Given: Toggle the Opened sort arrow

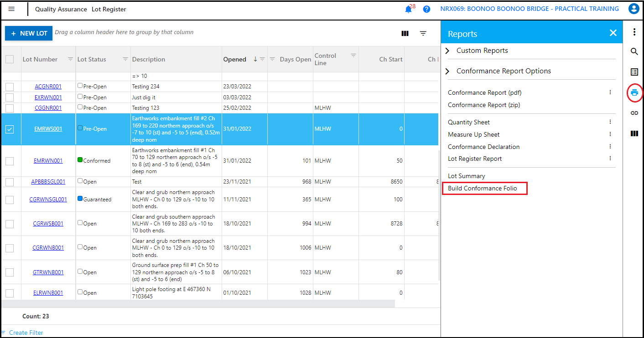Looking at the screenshot, I should (x=255, y=59).
